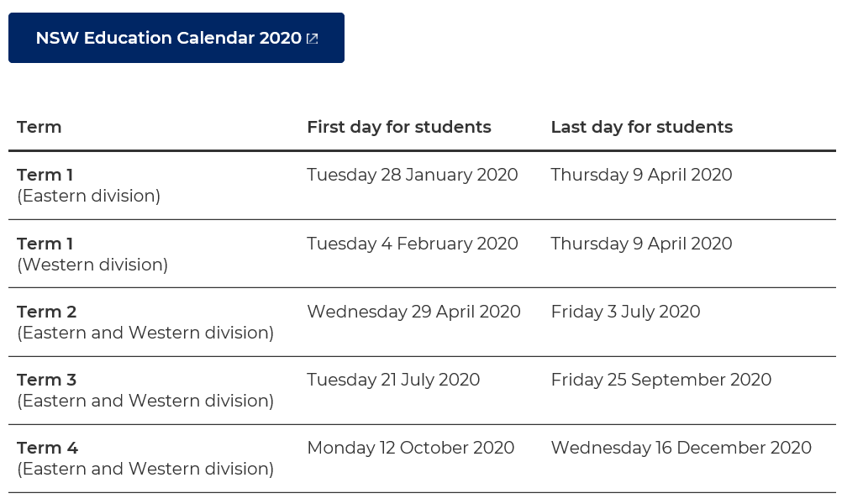Click the Term 1 Western division label
Image resolution: width=842 pixels, height=504 pixels.
click(92, 254)
